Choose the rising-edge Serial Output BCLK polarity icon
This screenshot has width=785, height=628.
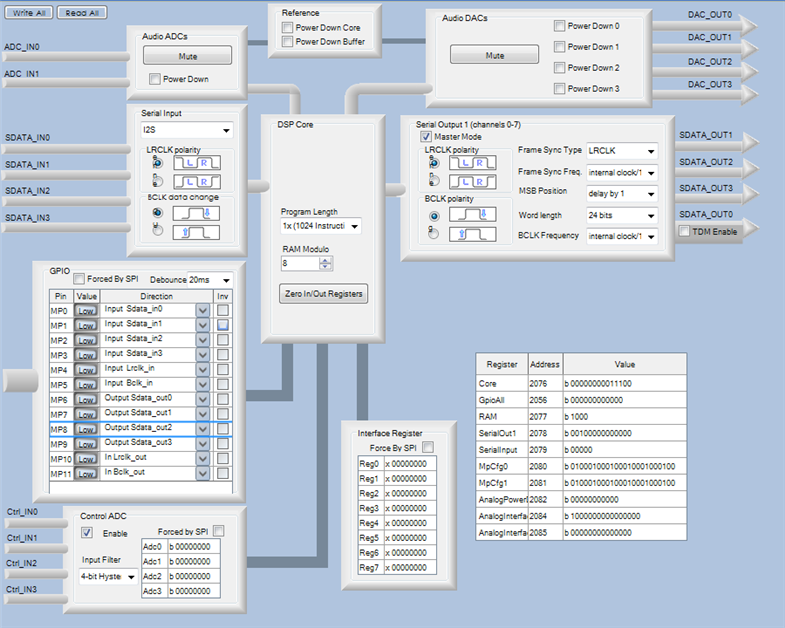point(473,234)
